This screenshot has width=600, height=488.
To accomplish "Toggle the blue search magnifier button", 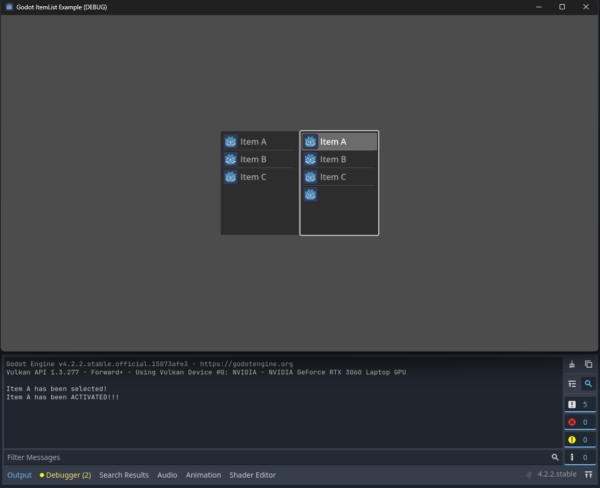I will [x=588, y=383].
